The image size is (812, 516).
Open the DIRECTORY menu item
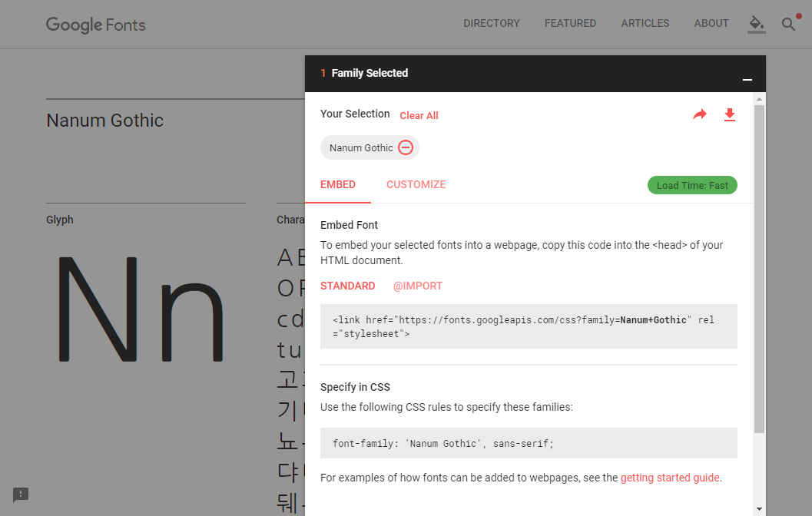(492, 23)
